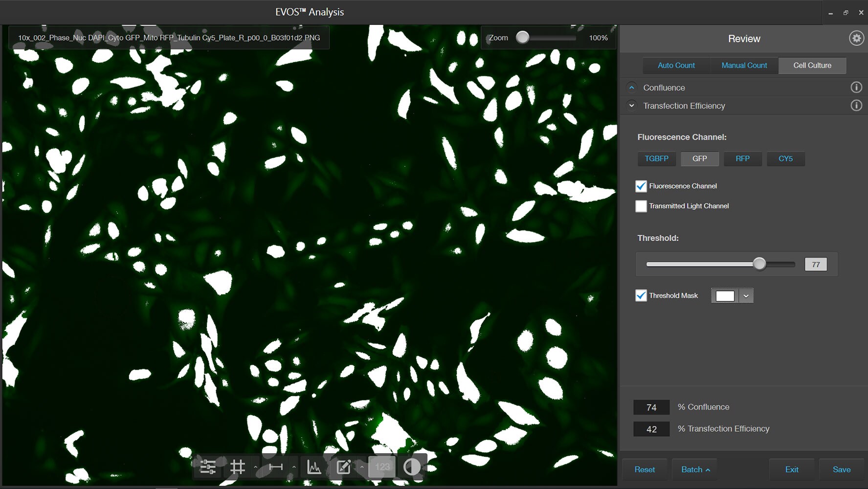Image resolution: width=868 pixels, height=489 pixels.
Task: Expand the Confluence section
Action: point(632,88)
